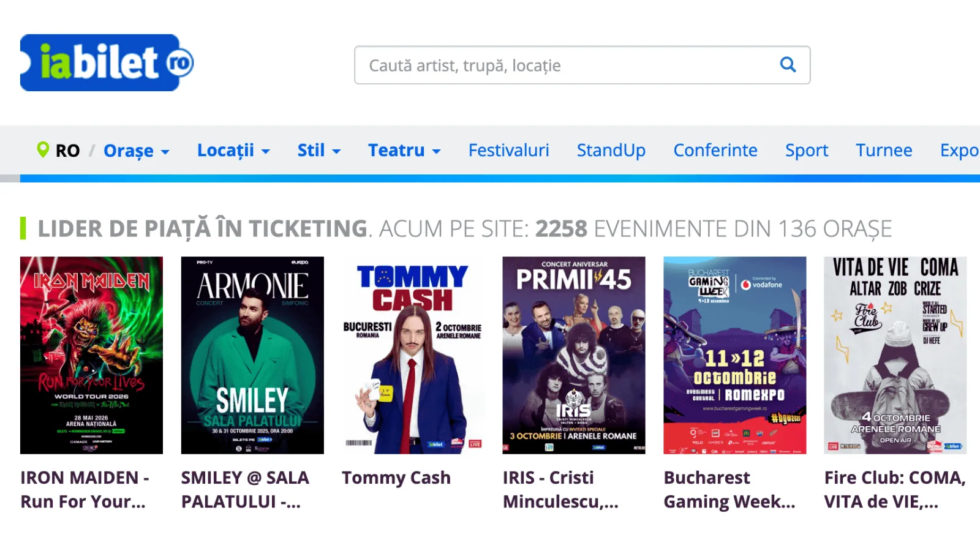Image resolution: width=980 pixels, height=551 pixels.
Task: Go to Festivaluri section
Action: (x=508, y=151)
